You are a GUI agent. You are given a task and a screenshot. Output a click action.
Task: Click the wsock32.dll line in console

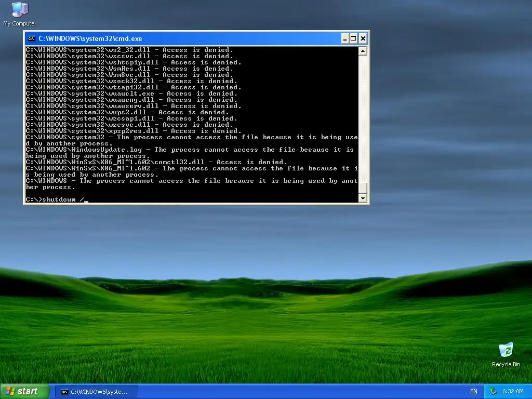click(x=131, y=81)
